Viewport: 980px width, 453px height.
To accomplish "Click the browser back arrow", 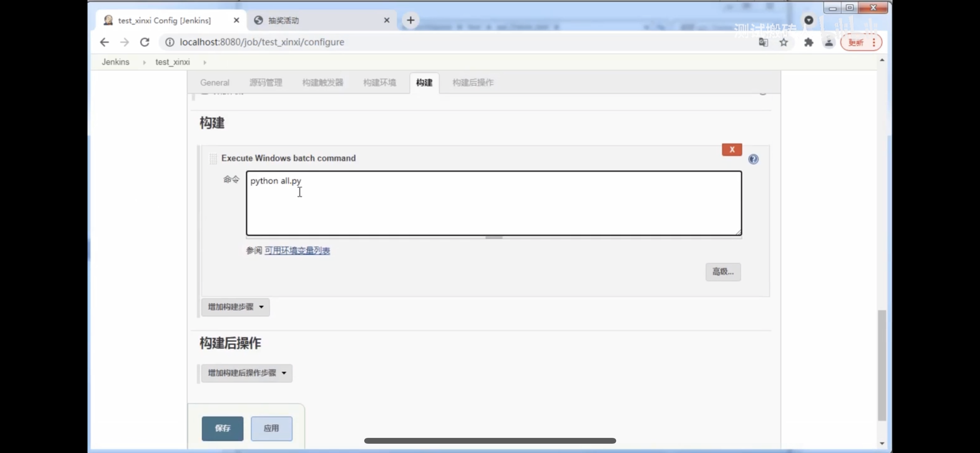I will [x=105, y=42].
